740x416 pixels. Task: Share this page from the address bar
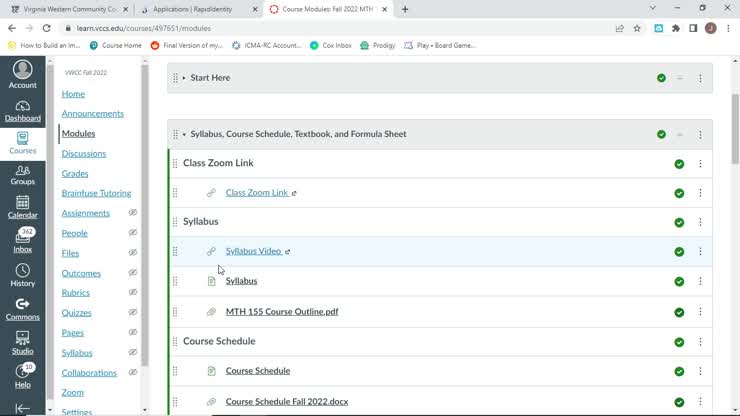pos(620,28)
